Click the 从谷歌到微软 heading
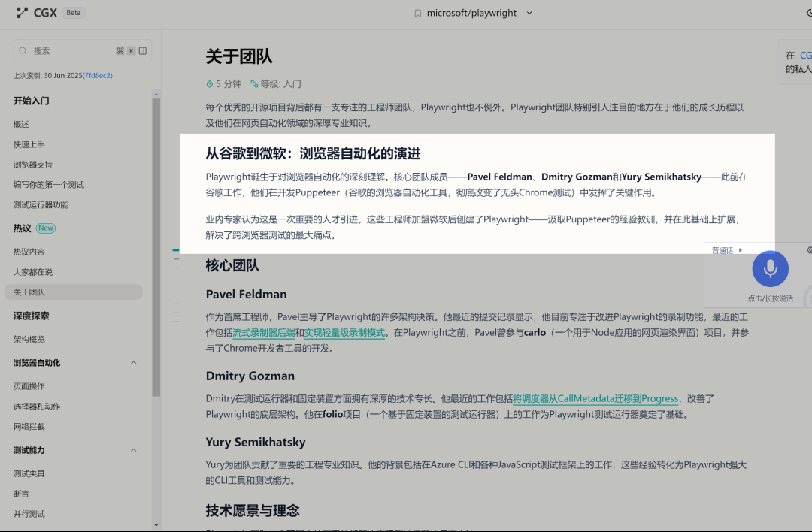Viewport: 812px width, 532px height. pos(313,154)
